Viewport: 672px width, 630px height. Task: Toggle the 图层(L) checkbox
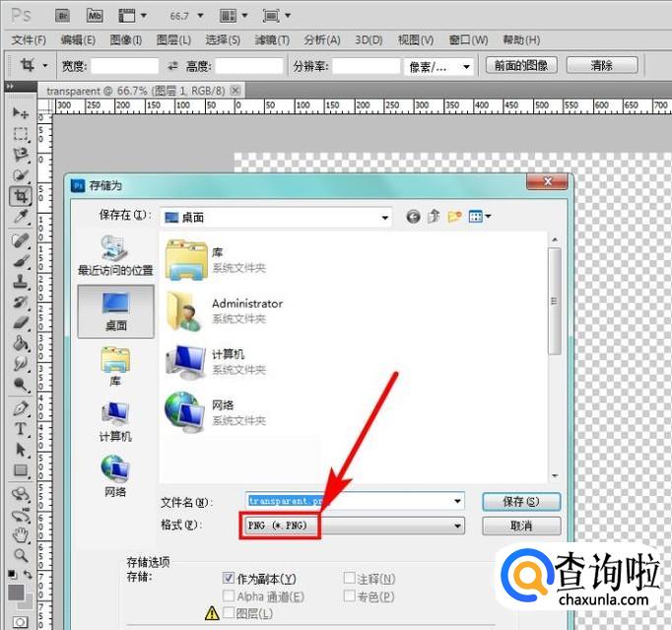229,613
